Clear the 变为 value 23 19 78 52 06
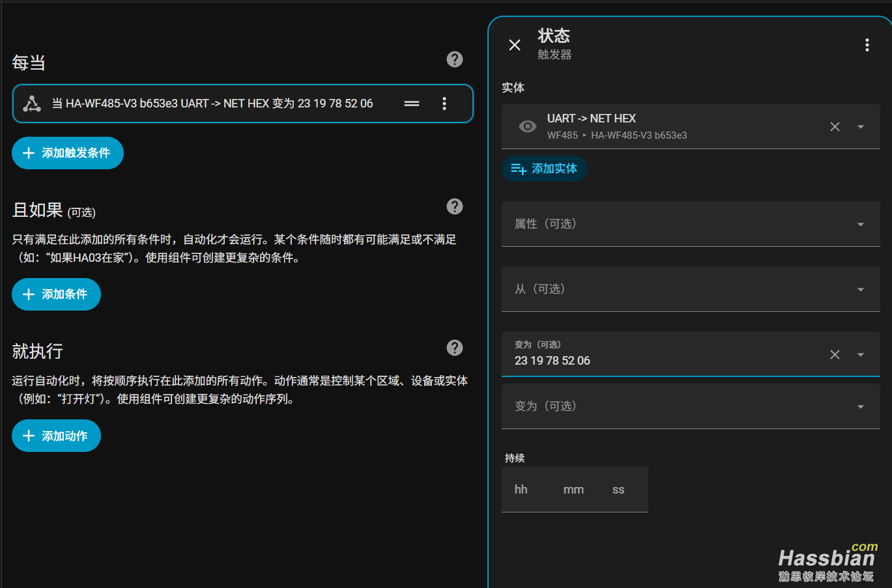Image resolution: width=892 pixels, height=588 pixels. click(x=835, y=354)
